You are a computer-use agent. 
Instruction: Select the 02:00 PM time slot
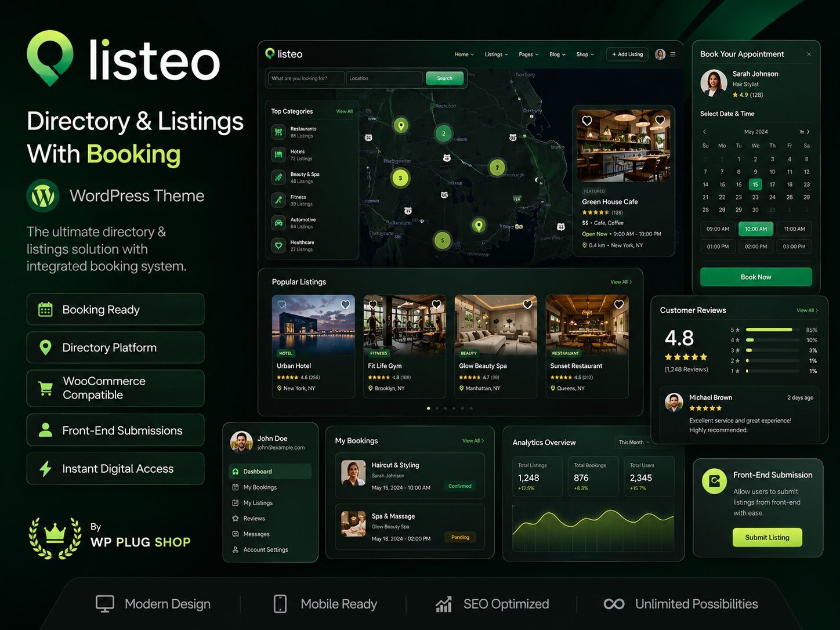756,247
